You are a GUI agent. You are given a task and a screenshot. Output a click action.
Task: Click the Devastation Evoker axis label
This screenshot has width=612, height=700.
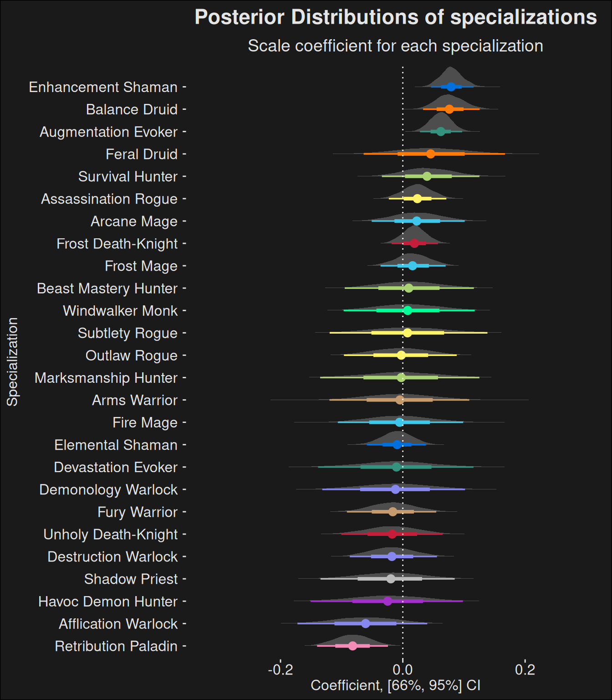pos(116,467)
